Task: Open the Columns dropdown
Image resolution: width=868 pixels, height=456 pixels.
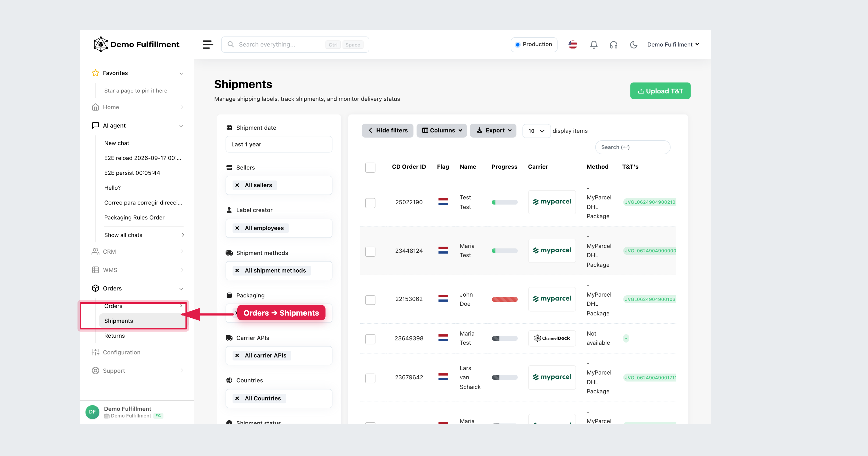Action: pos(442,131)
